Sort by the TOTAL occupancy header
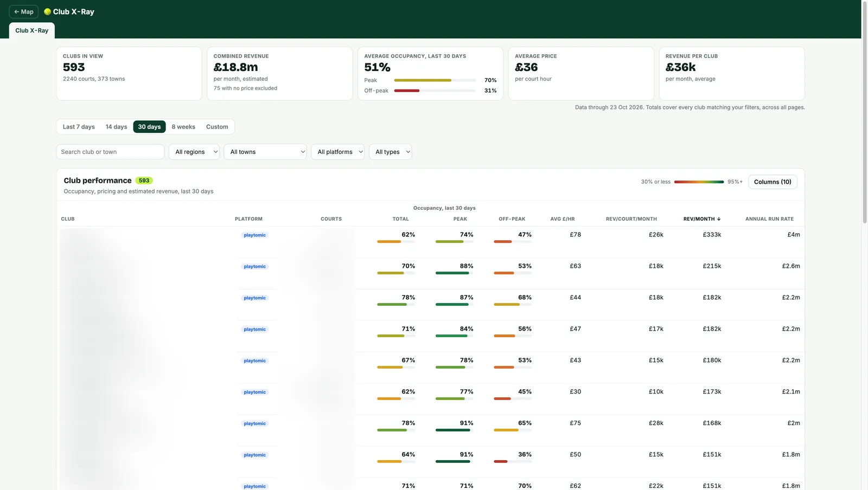Screen dimensions: 868x490 tap(401, 219)
